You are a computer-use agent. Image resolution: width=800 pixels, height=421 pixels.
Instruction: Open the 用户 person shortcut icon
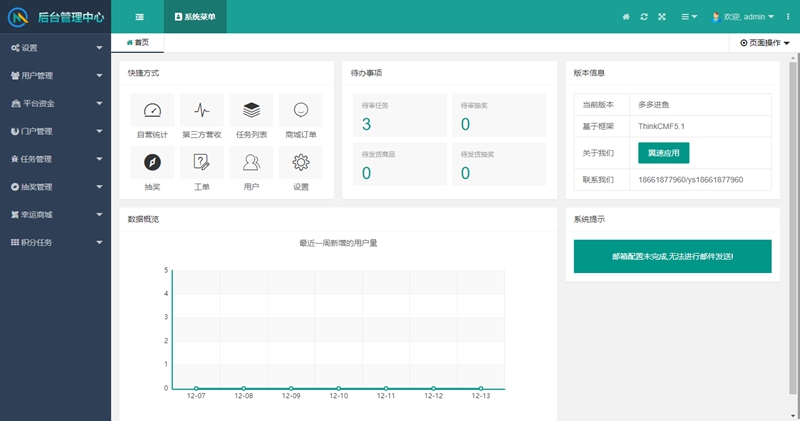pyautogui.click(x=251, y=162)
